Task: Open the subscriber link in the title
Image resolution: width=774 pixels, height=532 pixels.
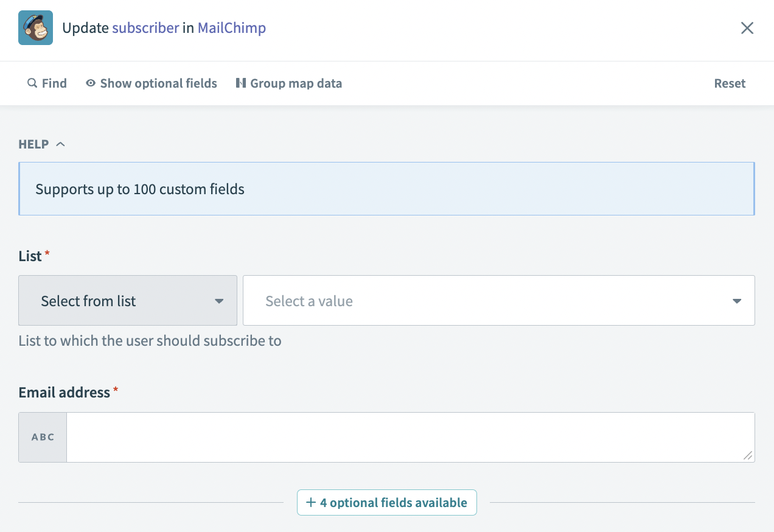Action: point(145,28)
